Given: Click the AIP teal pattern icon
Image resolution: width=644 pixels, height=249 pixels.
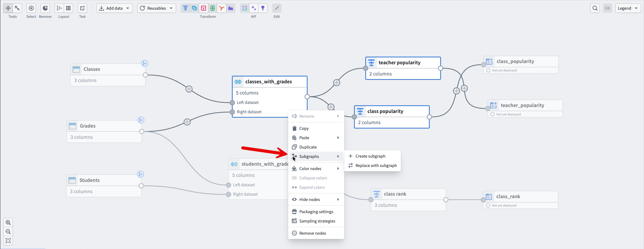Looking at the screenshot, I should 245,8.
